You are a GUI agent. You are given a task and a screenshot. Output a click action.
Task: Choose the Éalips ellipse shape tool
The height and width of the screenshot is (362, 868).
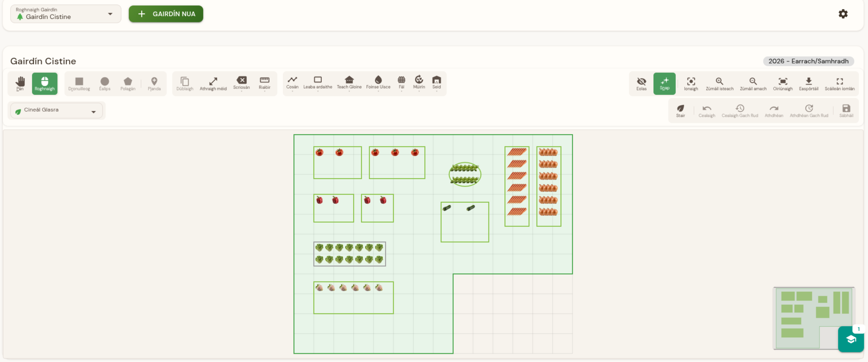[105, 83]
